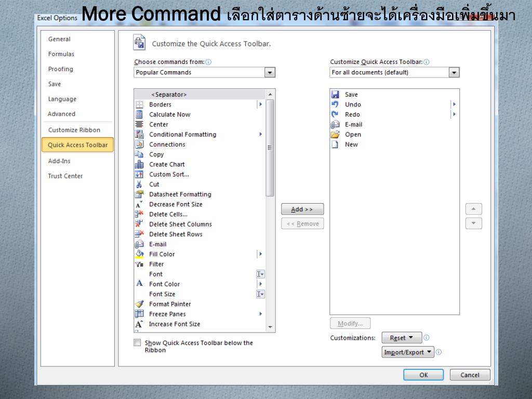Choose the Increase Font Size icon
Viewport: 532px width, 399px height.
139,324
